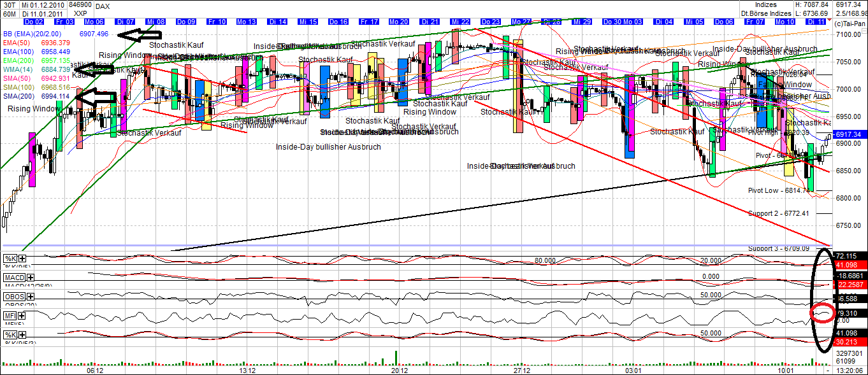Select the %K stochastic panel label
868x375 pixels.
8,258
